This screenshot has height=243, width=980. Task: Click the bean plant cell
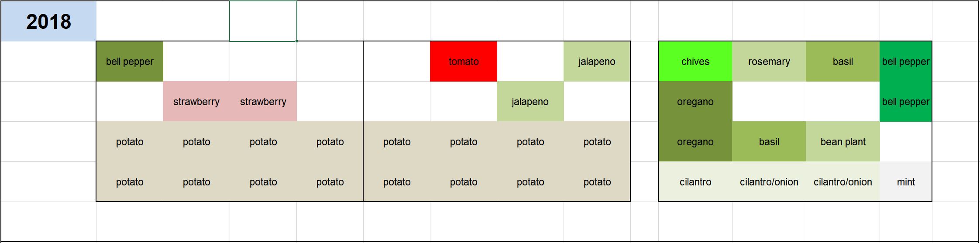click(x=842, y=142)
